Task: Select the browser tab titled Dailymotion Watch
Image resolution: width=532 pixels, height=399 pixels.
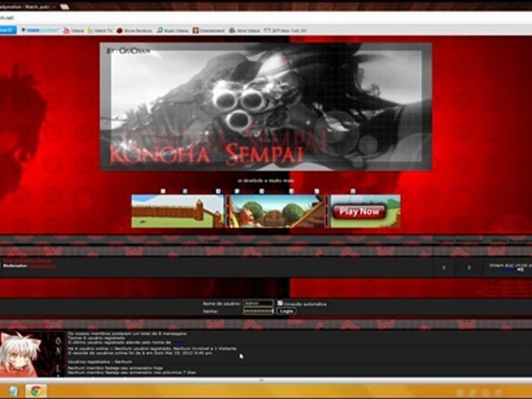Action: click(x=27, y=7)
